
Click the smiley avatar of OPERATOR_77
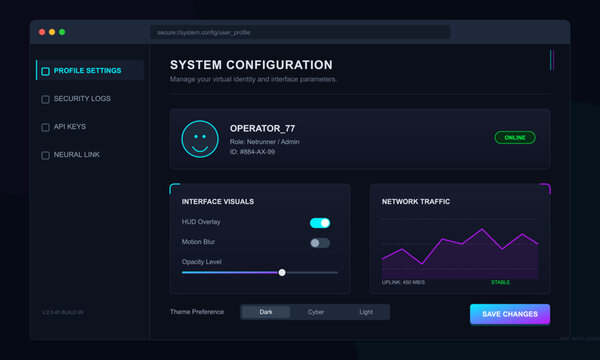(200, 139)
